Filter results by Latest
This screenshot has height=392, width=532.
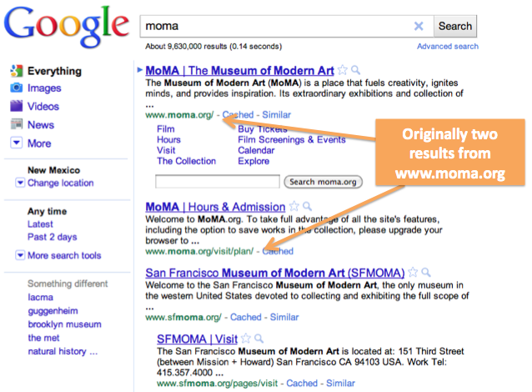coord(40,224)
